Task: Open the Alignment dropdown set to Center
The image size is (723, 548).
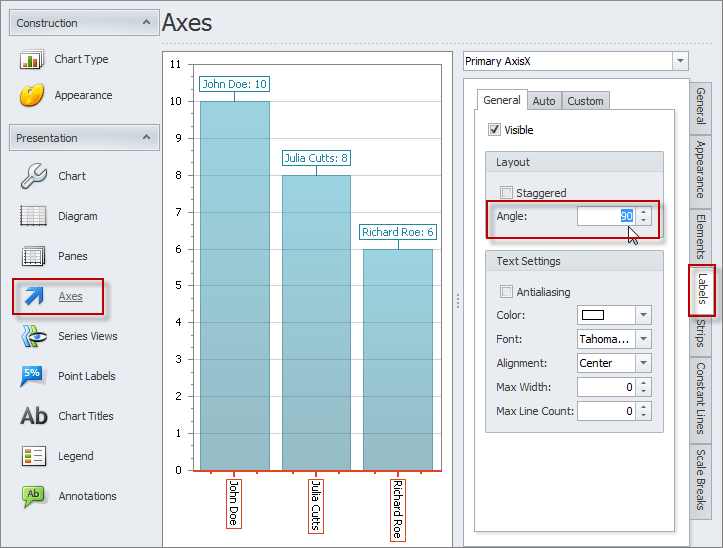Action: [643, 363]
